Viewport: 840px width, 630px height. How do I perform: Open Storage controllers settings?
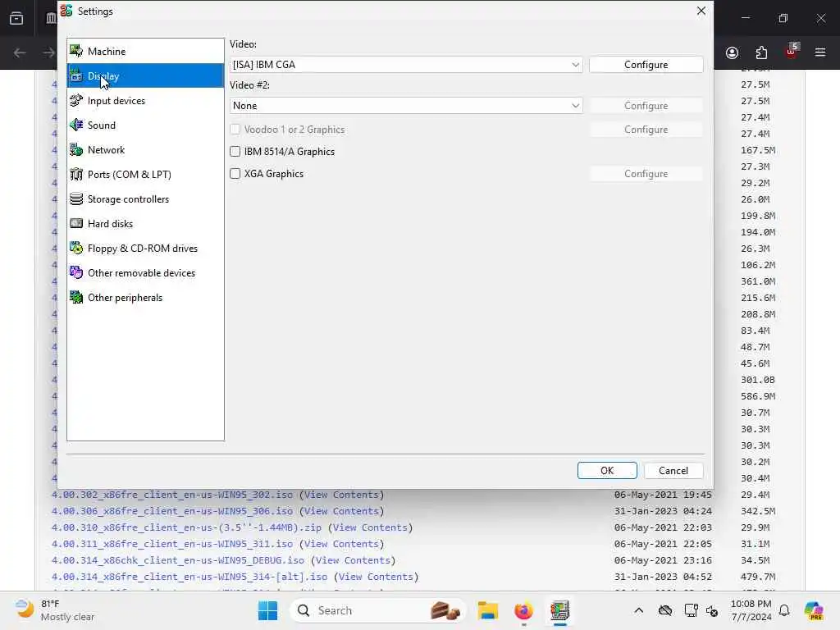[x=145, y=199]
